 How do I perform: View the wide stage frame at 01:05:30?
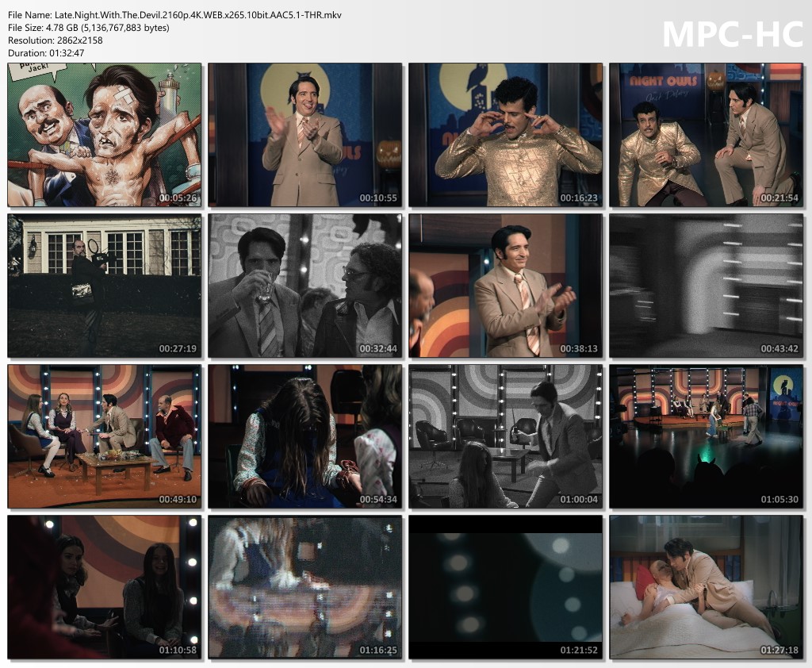pos(707,437)
